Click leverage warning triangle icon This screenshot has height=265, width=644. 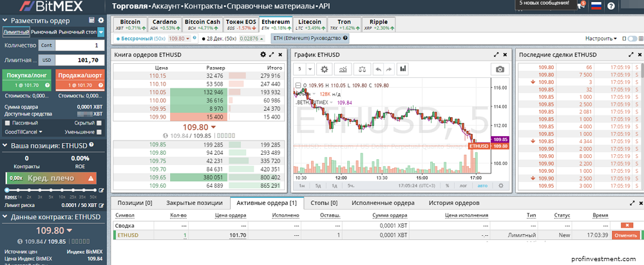91,178
